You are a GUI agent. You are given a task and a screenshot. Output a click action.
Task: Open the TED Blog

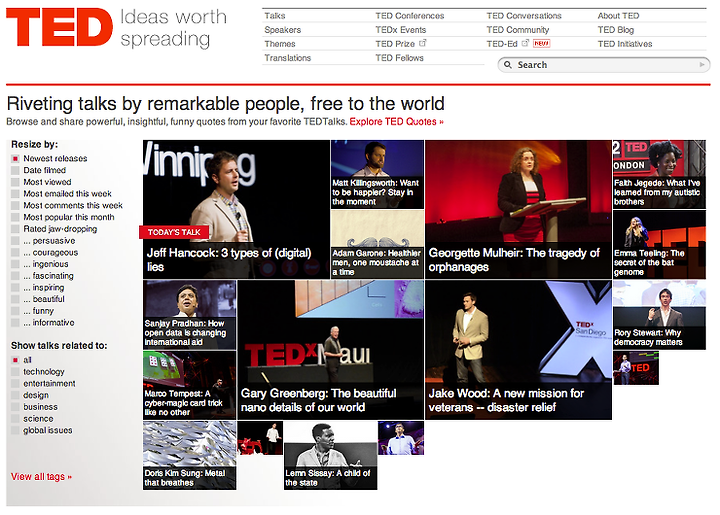(x=615, y=30)
